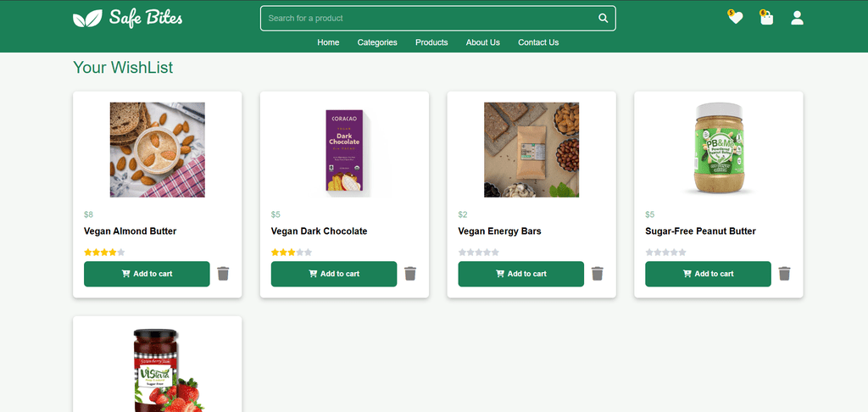
Task: Delete Vegan Dark Chocolate from wishlist
Action: (410, 274)
